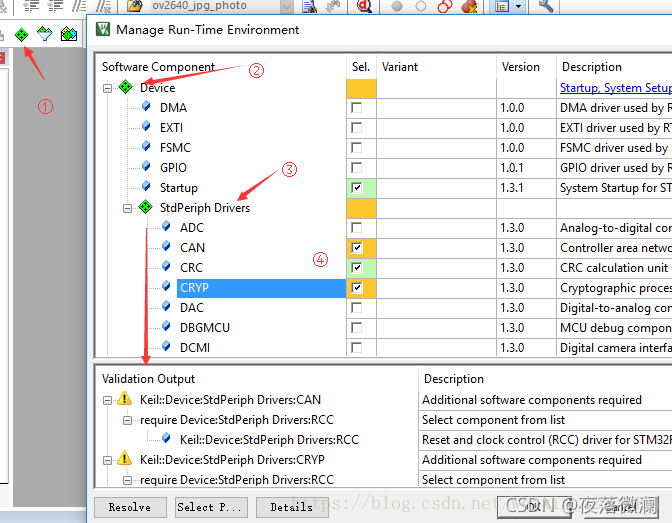
Task: Click the Validation Output column header
Action: click(x=148, y=379)
